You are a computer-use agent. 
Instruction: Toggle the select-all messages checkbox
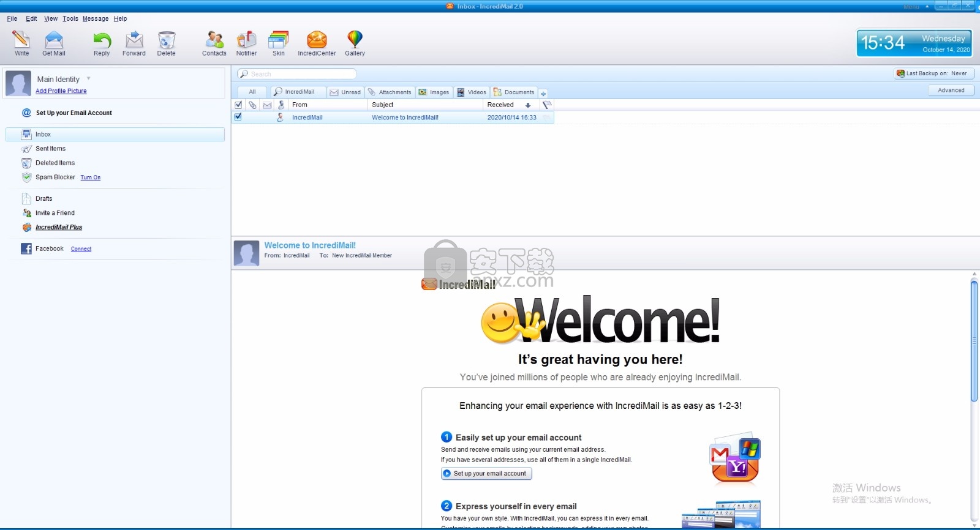click(238, 105)
